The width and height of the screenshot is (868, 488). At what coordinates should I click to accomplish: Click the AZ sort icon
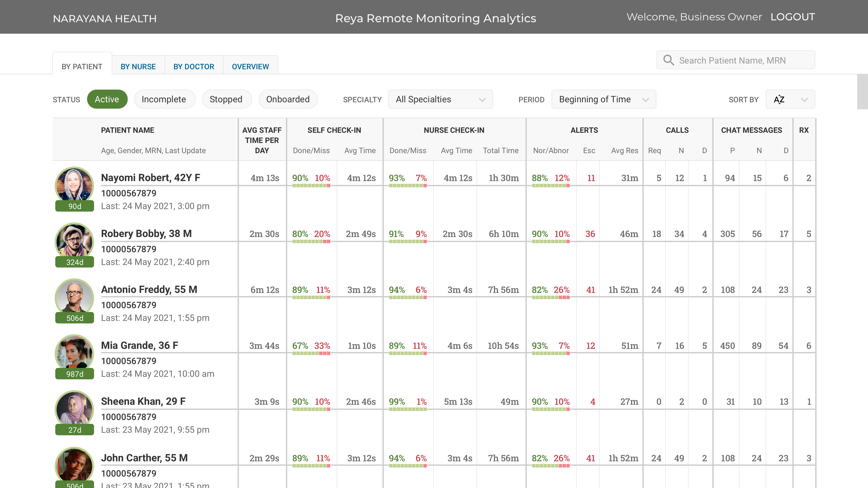pos(779,99)
